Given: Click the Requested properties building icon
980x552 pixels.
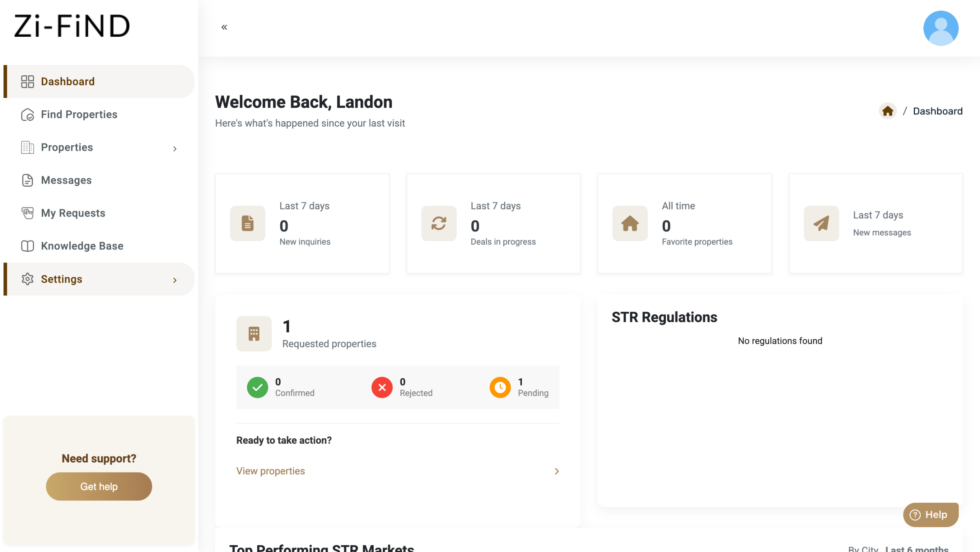Looking at the screenshot, I should tap(254, 334).
